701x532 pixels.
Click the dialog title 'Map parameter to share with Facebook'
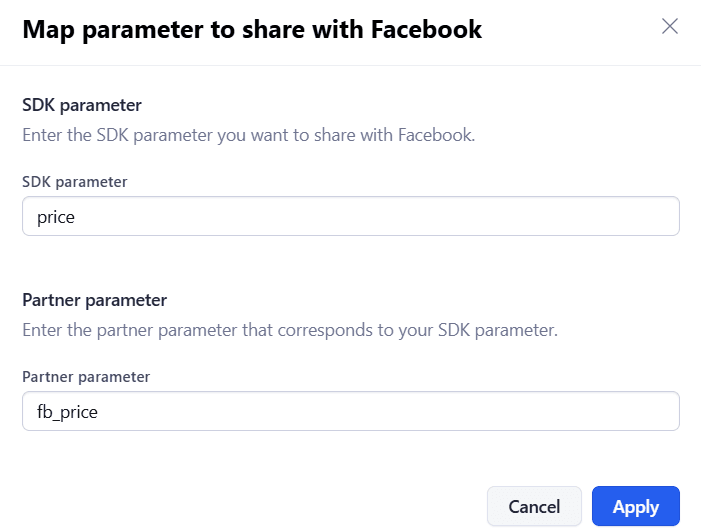(x=252, y=29)
